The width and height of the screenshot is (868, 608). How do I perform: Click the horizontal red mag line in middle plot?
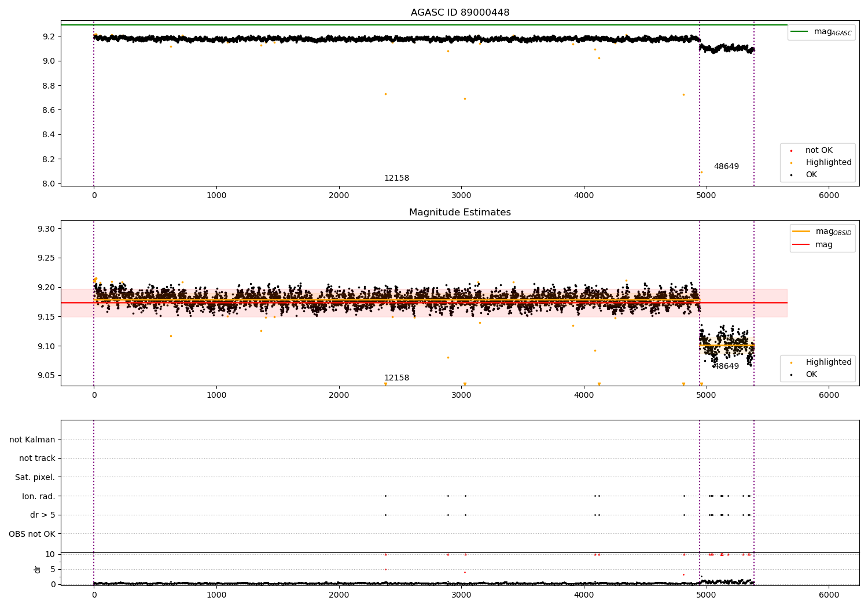coord(424,303)
